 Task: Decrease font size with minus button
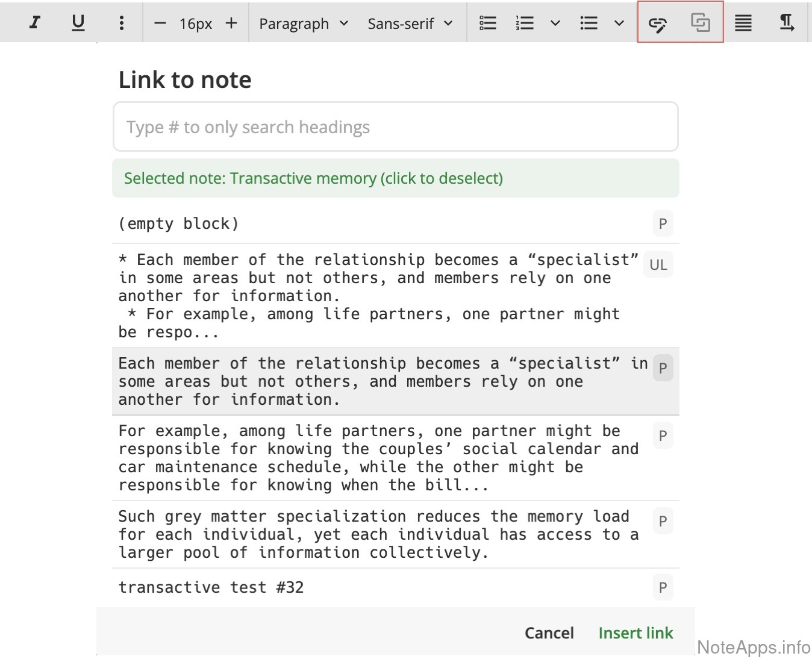[x=160, y=23]
